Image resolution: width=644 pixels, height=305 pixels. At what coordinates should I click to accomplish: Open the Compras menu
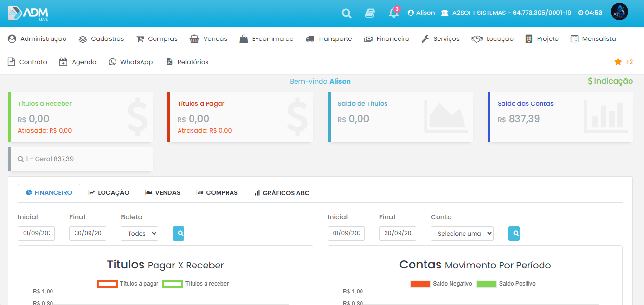point(156,39)
